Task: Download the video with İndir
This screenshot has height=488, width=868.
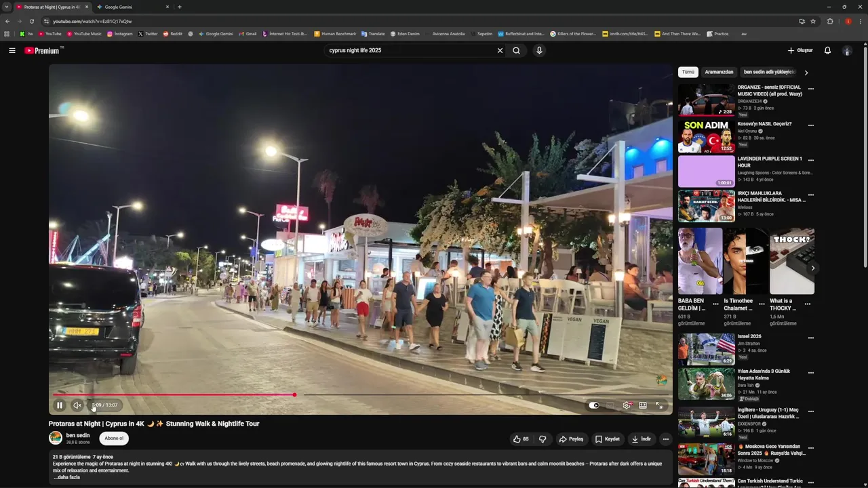Action: [642, 439]
